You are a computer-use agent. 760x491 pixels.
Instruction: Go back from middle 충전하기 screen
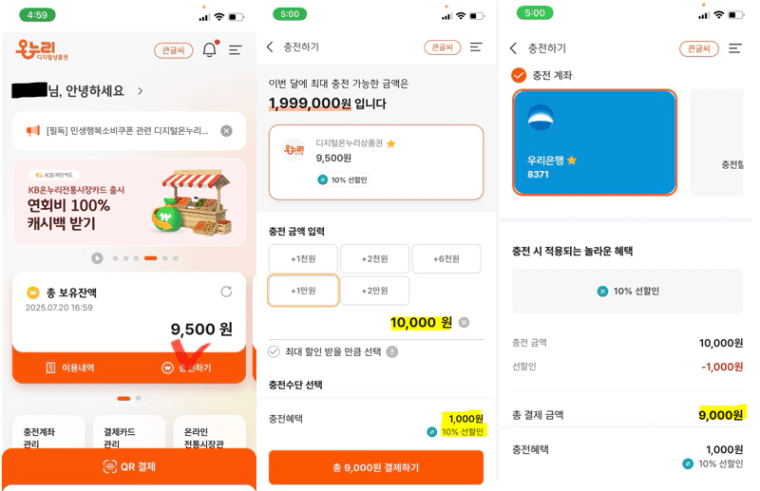tap(270, 47)
